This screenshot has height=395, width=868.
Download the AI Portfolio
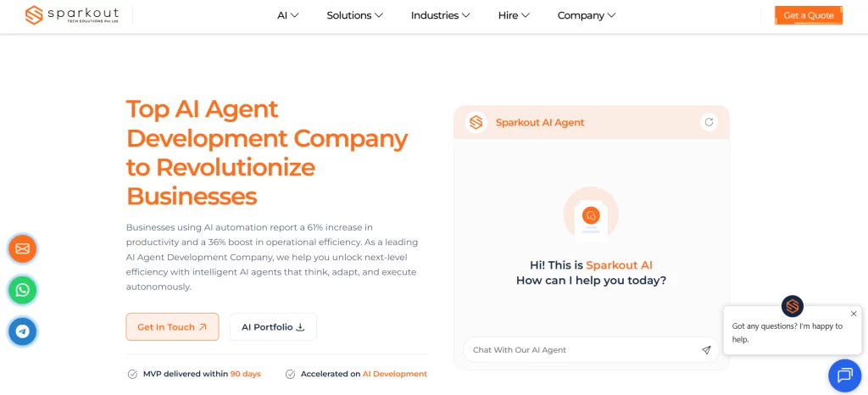coord(273,327)
